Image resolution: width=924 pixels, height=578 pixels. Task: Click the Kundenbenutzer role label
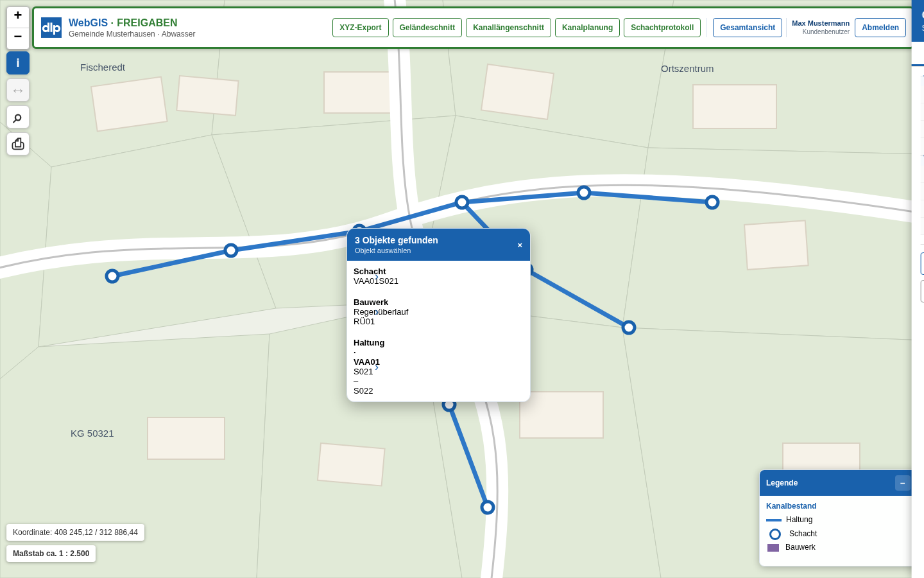coord(826,31)
